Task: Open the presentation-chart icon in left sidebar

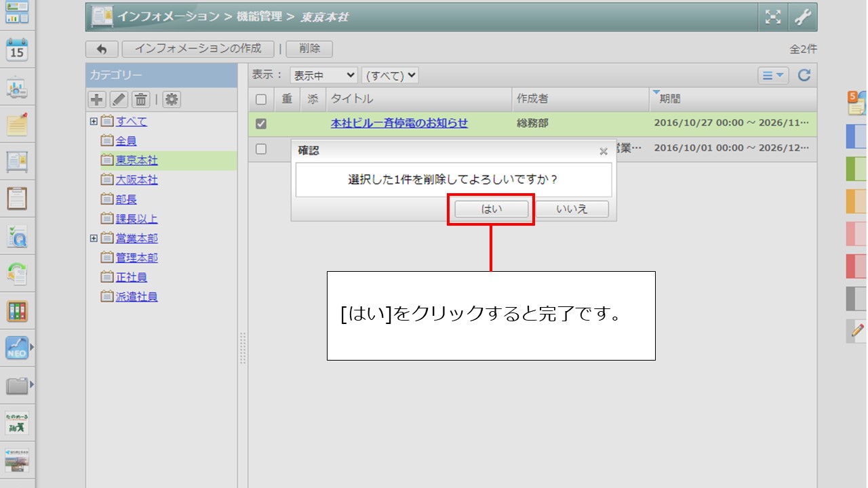Action: coord(17,87)
